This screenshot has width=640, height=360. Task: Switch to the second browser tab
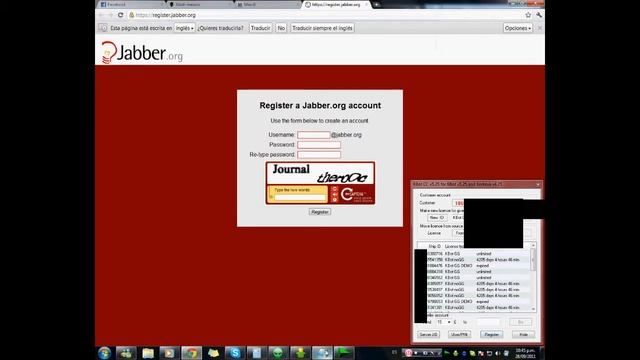(x=199, y=4)
